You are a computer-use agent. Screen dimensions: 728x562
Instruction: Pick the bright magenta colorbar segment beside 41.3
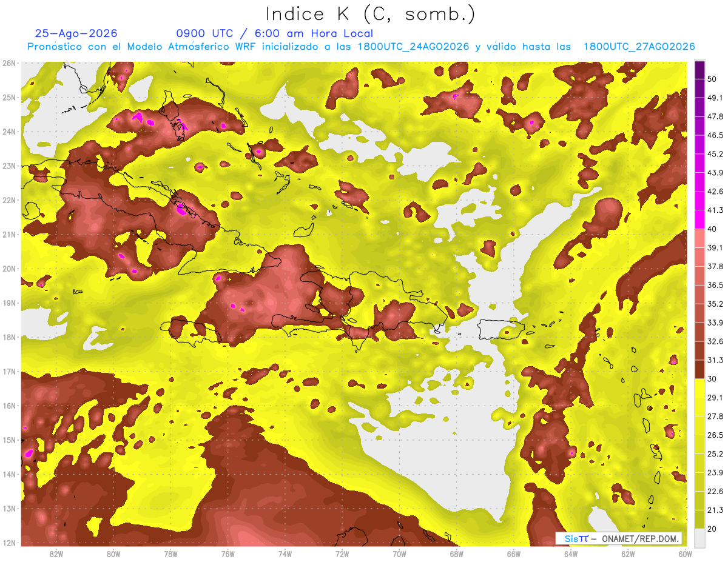point(699,219)
